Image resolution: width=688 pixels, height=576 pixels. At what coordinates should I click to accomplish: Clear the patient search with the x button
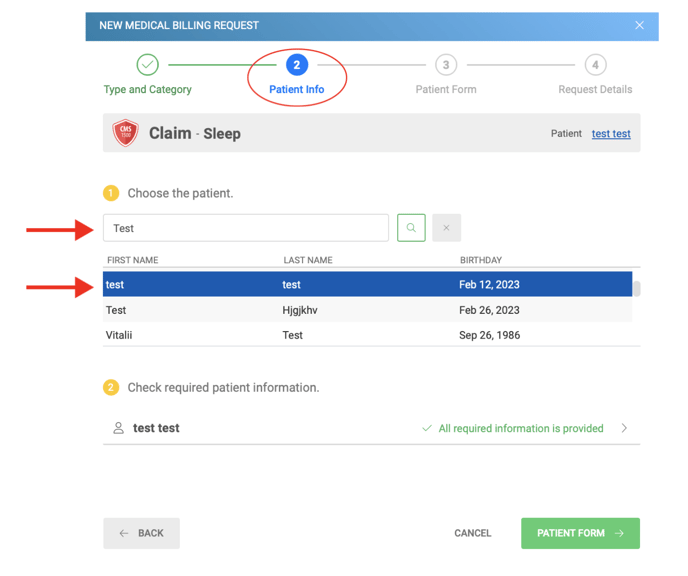coord(446,228)
